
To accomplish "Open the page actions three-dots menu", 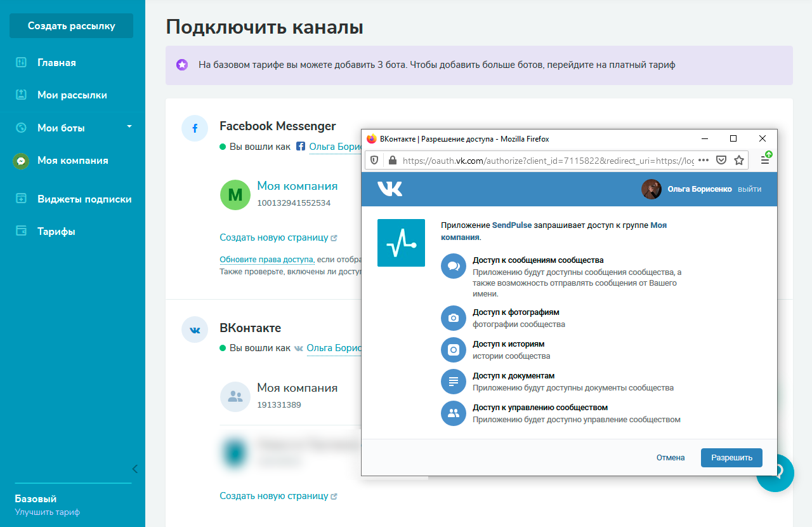I will (704, 161).
